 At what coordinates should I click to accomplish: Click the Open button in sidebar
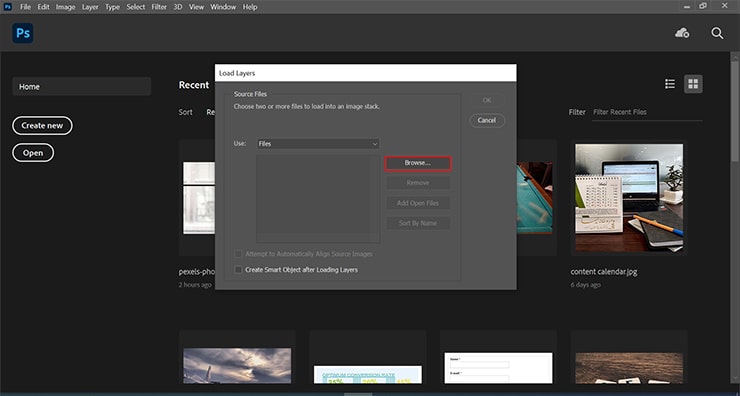point(33,153)
